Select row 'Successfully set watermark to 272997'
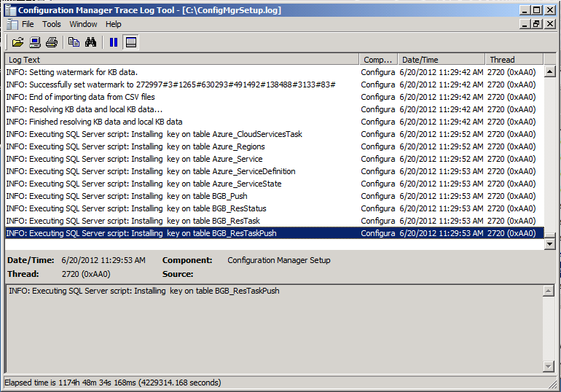561x392 pixels. tap(275, 85)
